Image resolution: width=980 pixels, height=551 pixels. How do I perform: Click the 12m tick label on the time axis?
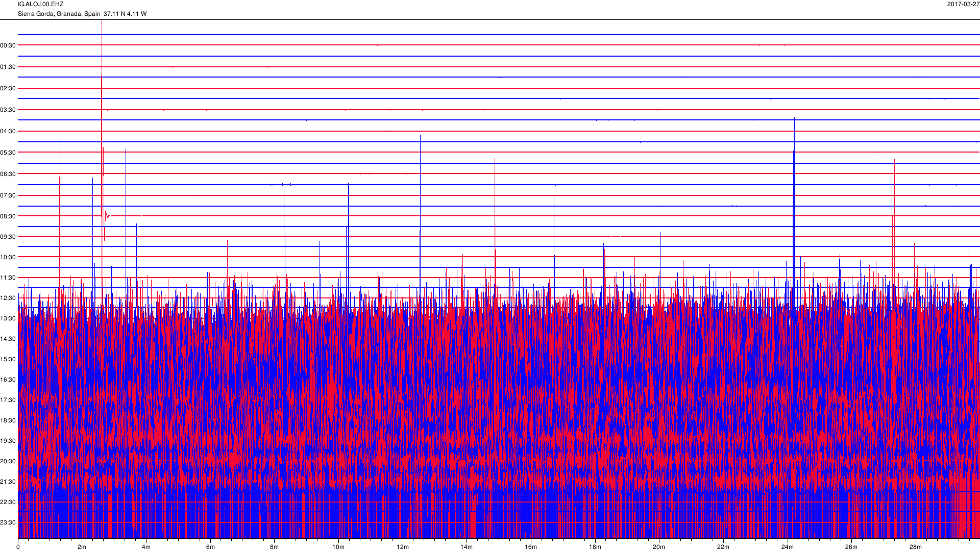tap(403, 547)
